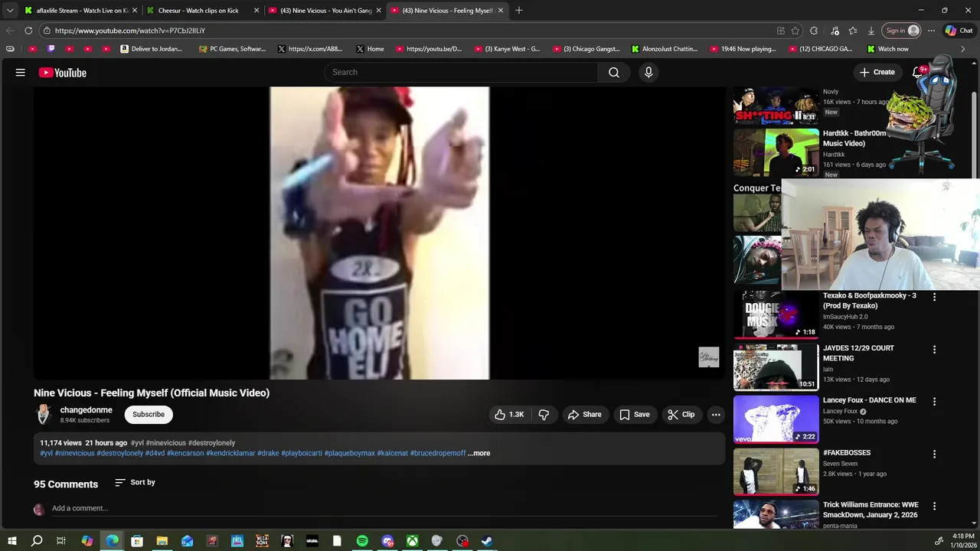980x551 pixels.
Task: Open DOUGIE MUSIK Texako thumbnail
Action: 776,315
